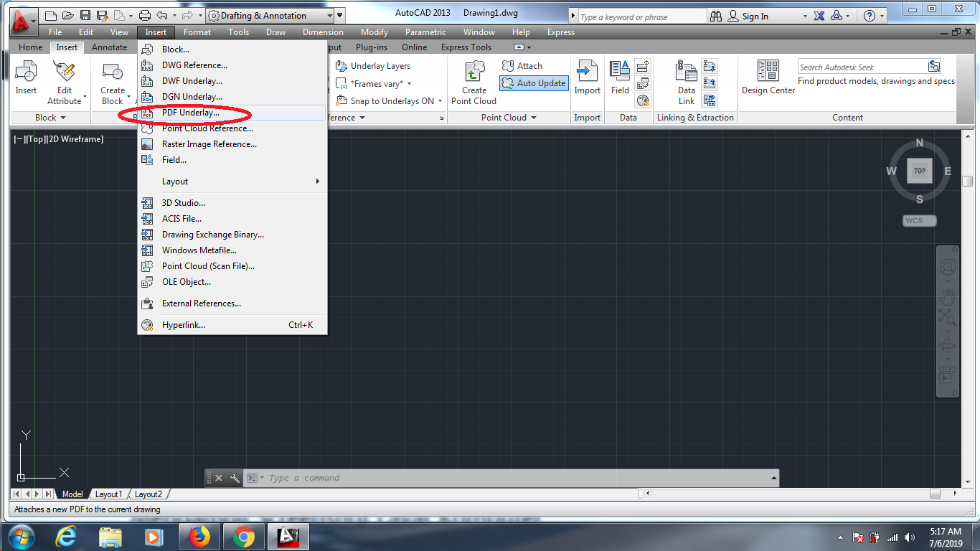The height and width of the screenshot is (551, 980).
Task: Click the OLE Object icon in Data panel
Action: (643, 83)
